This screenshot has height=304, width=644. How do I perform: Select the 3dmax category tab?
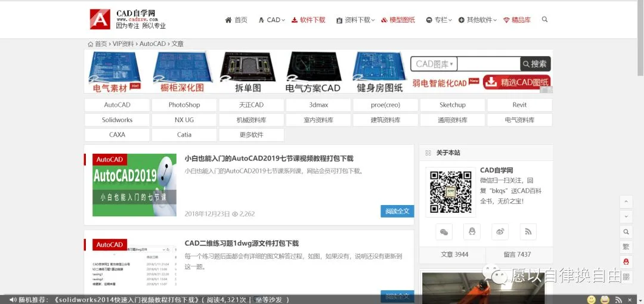pyautogui.click(x=318, y=105)
